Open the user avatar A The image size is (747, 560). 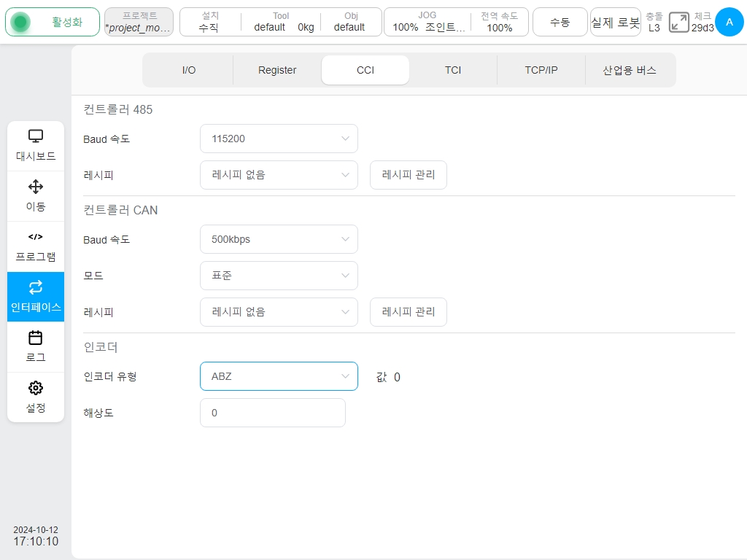(x=729, y=22)
